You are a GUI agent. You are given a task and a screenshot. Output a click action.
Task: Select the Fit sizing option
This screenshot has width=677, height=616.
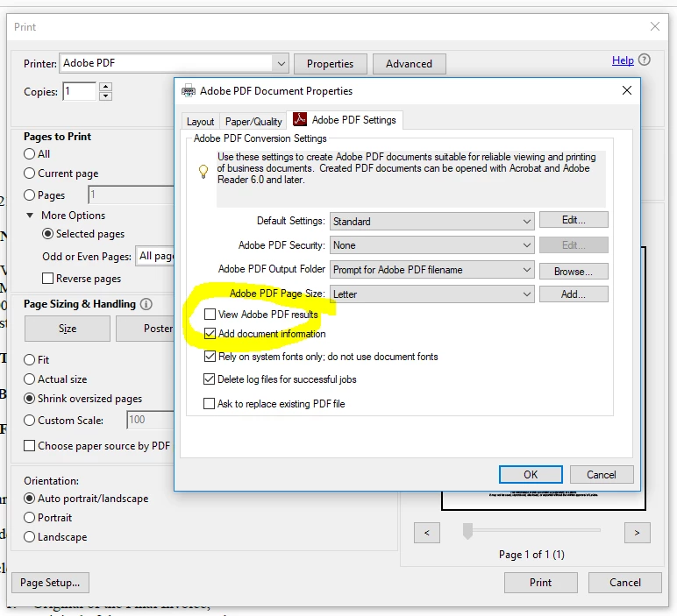click(x=29, y=360)
